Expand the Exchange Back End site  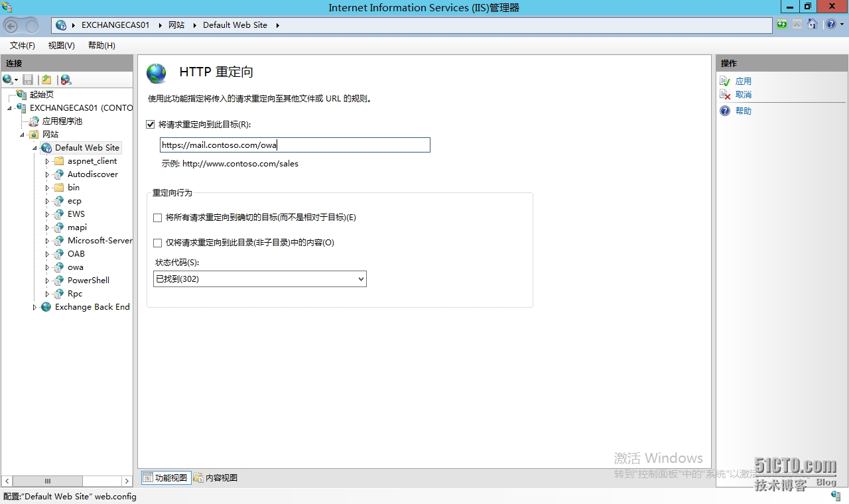pos(34,307)
